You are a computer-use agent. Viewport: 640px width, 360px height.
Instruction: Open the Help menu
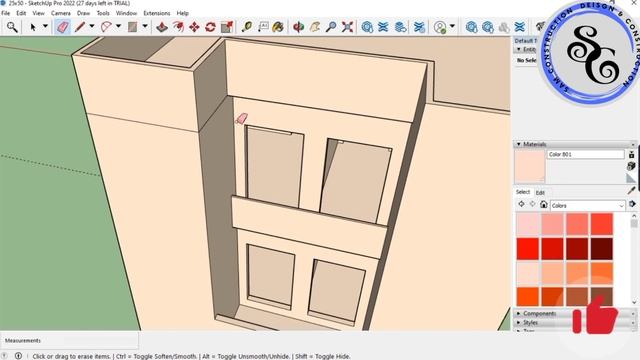tap(182, 13)
